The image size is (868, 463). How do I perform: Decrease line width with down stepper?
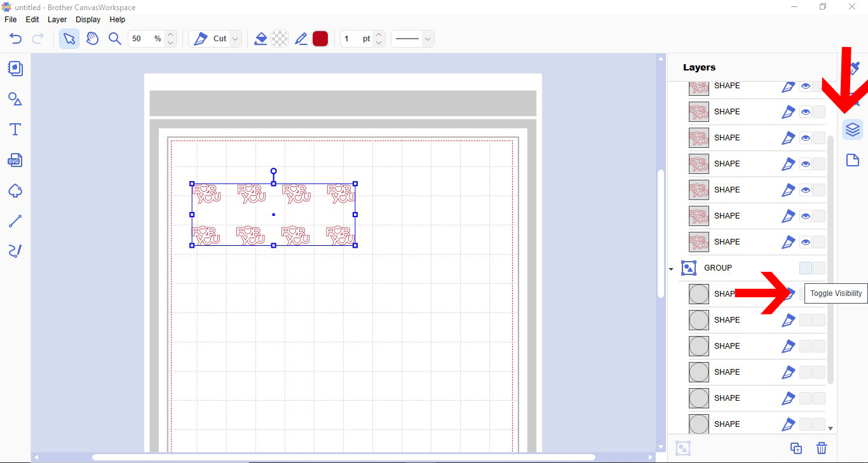coord(379,43)
